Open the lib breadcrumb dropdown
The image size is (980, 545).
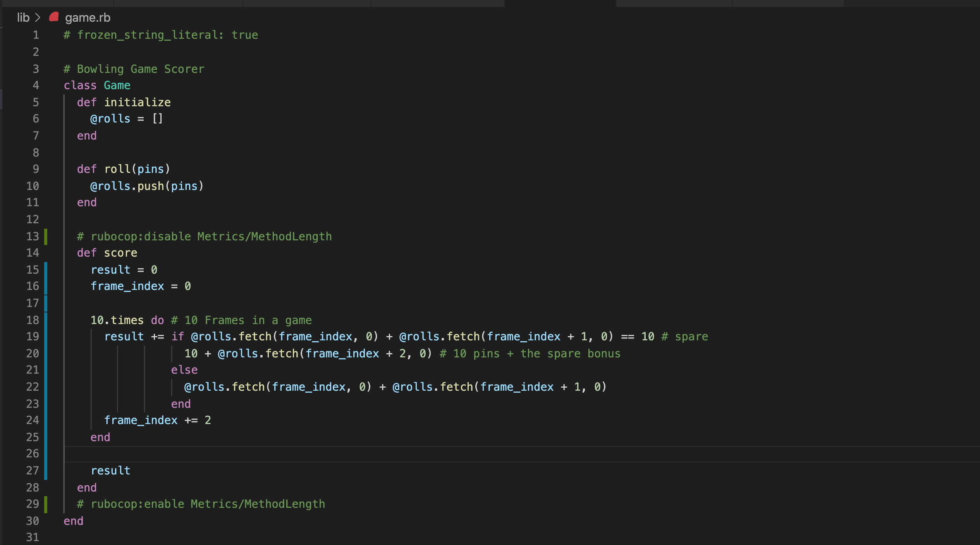(23, 17)
